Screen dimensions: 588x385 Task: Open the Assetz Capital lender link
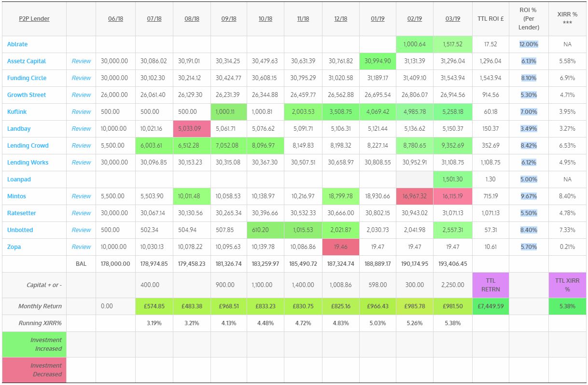(x=27, y=61)
